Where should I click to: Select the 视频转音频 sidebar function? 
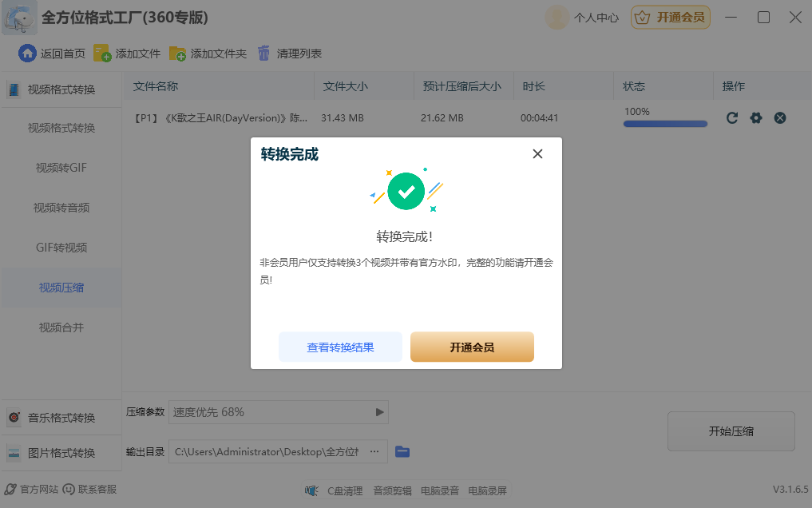pyautogui.click(x=60, y=208)
